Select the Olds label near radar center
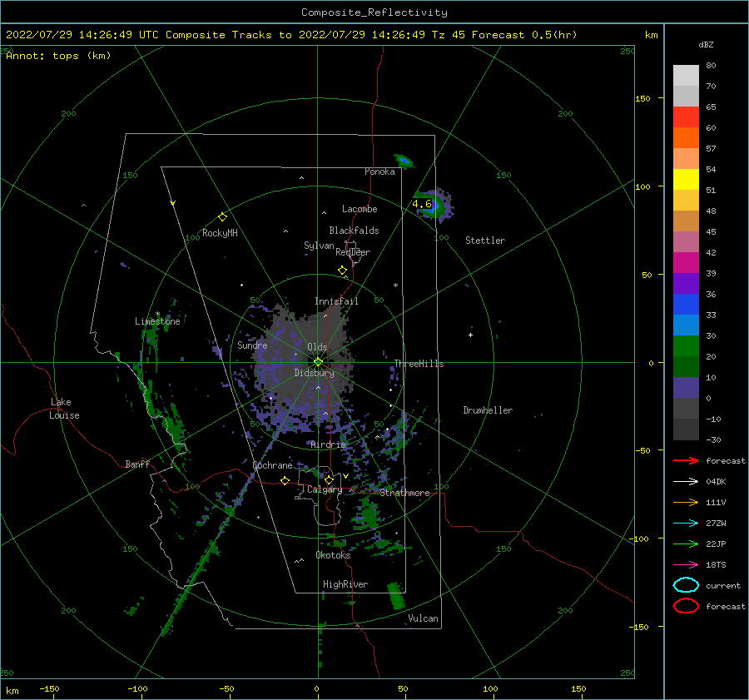Screen dimensions: 749x700 tap(317, 347)
